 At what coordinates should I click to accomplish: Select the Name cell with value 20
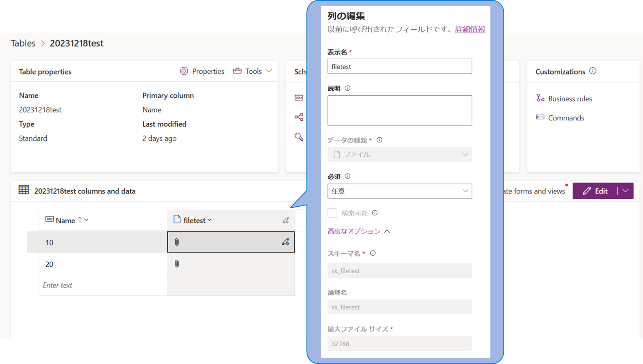pos(103,264)
